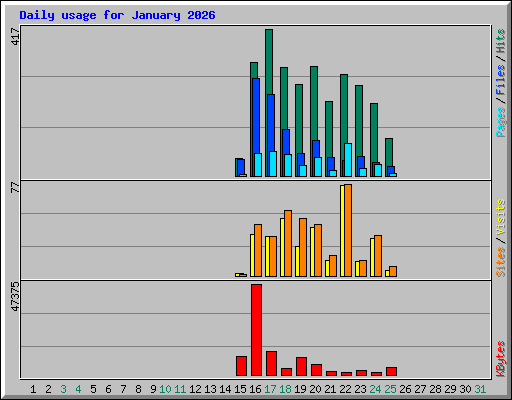Select the cyan 'Pages' legend label
This screenshot has height=400, width=512.
tap(501, 122)
